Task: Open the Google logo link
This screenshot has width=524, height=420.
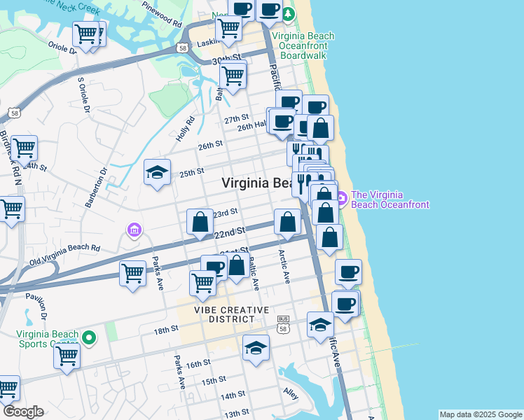Action: pos(23,412)
